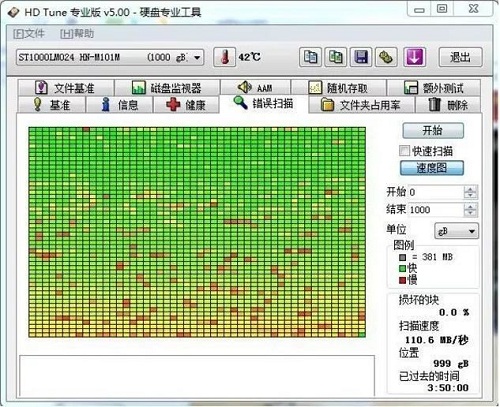
Task: Increase the 开始 value with up arrow
Action: point(470,189)
